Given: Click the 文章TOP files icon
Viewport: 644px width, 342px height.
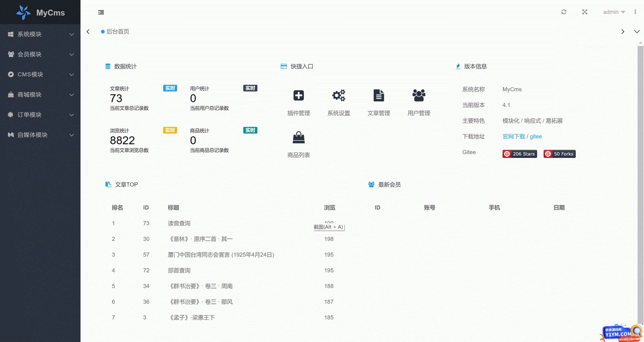Looking at the screenshot, I should click(x=108, y=184).
